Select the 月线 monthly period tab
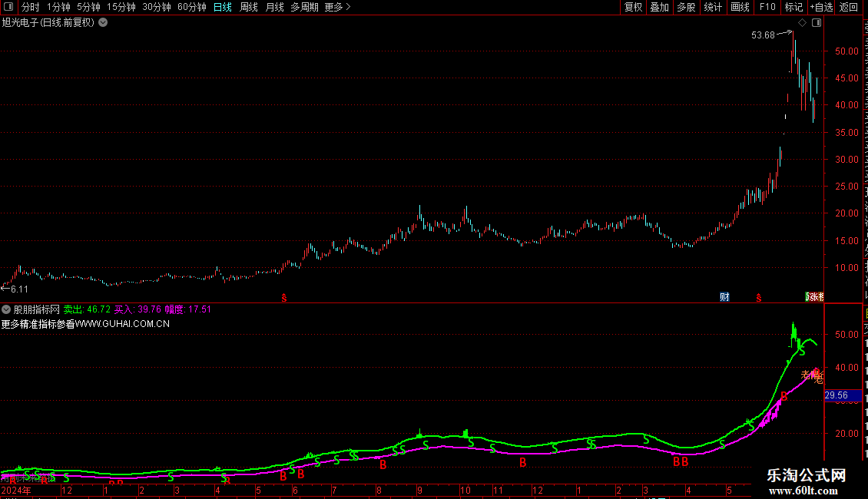The image size is (868, 499). click(x=274, y=7)
